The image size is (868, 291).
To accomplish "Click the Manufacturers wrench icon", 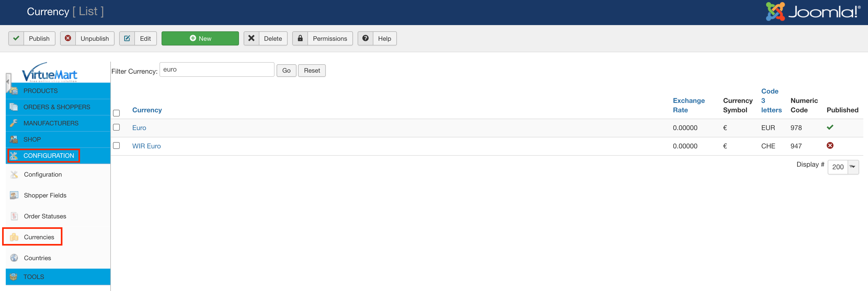I will coord(14,123).
